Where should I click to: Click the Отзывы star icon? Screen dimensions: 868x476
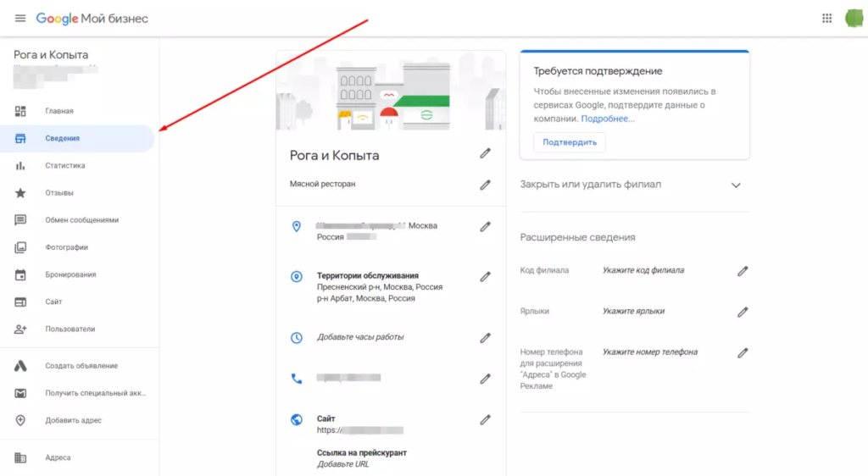pyautogui.click(x=20, y=193)
